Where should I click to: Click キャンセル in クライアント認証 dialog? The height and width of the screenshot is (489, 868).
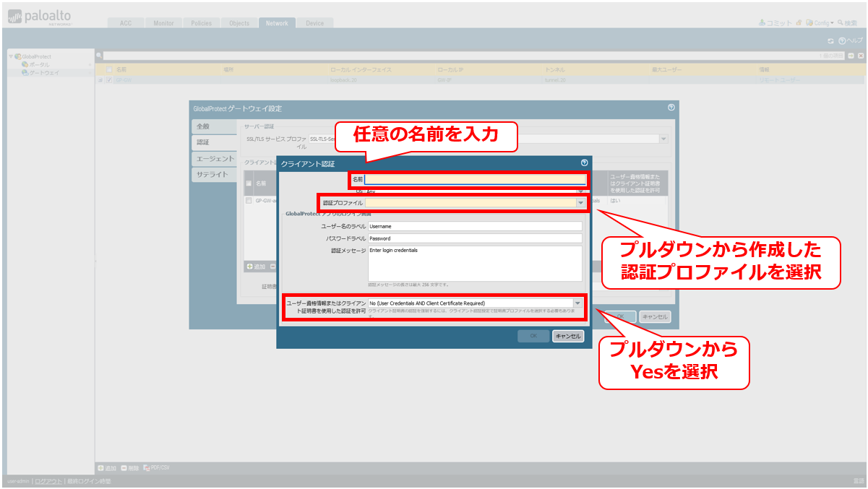(568, 336)
